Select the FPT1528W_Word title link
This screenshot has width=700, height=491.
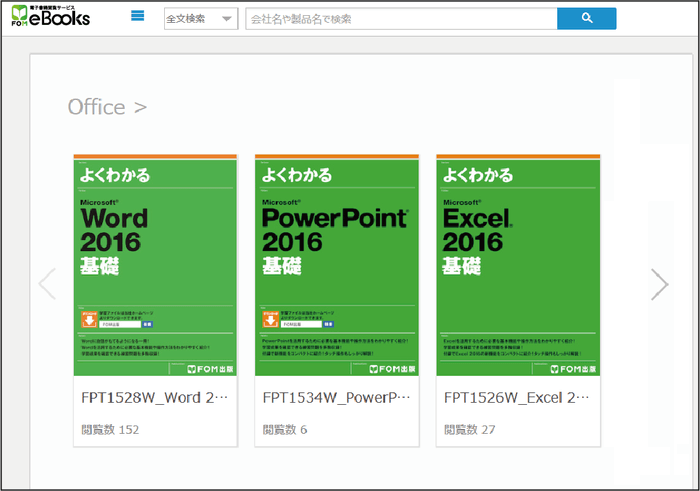[x=155, y=397]
